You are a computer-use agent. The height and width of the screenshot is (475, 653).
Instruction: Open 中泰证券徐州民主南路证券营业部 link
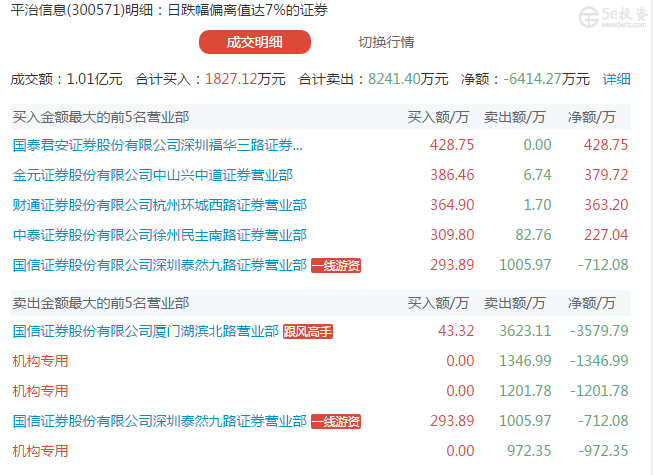(160, 235)
